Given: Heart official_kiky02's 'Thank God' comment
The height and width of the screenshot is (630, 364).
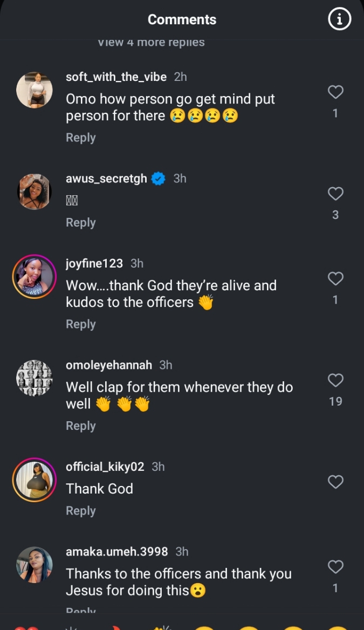Looking at the screenshot, I should (335, 482).
